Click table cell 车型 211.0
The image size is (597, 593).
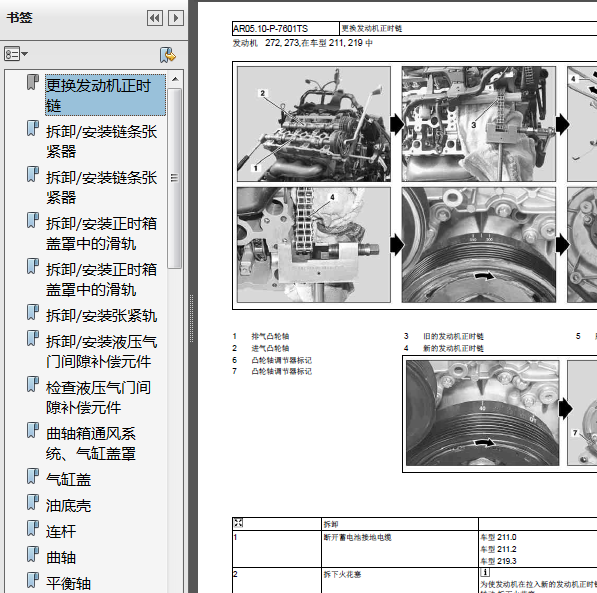[x=498, y=537]
